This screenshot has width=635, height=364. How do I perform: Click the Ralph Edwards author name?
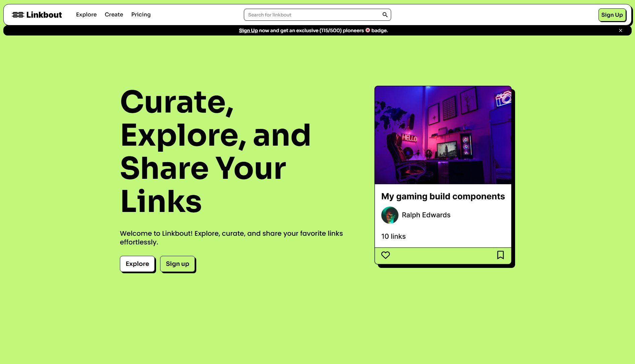coord(426,215)
